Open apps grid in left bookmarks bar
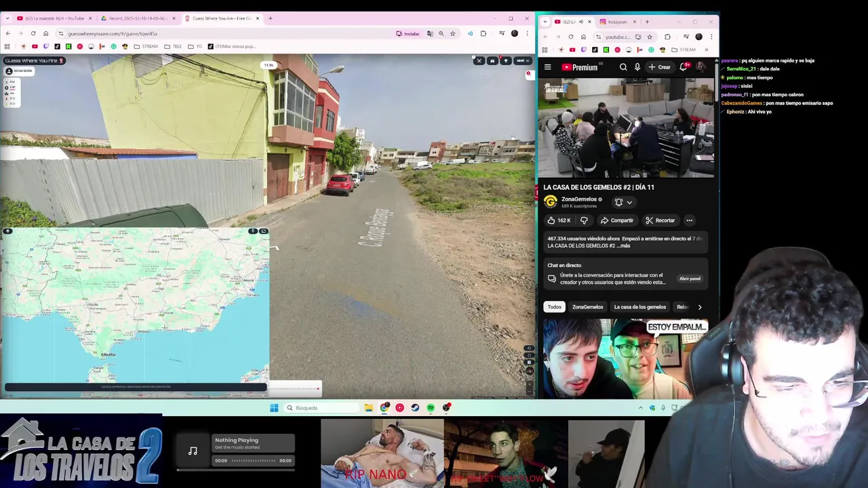Viewport: 868px width, 488px height. click(x=7, y=46)
